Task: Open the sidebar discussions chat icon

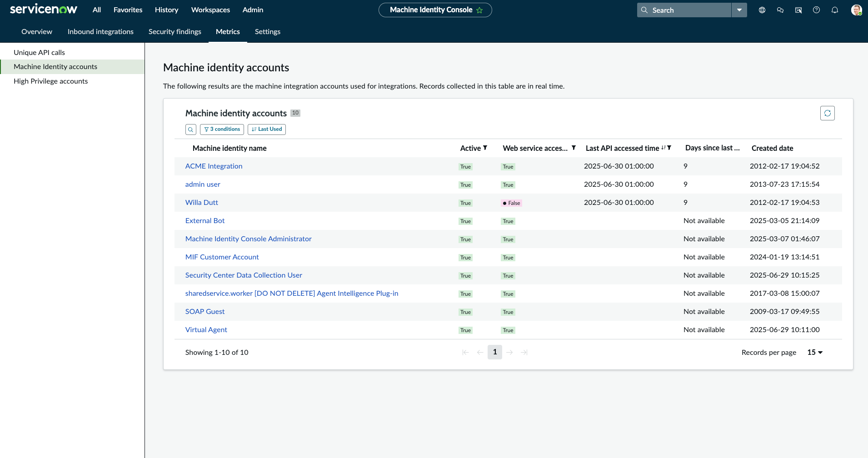Action: tap(780, 10)
